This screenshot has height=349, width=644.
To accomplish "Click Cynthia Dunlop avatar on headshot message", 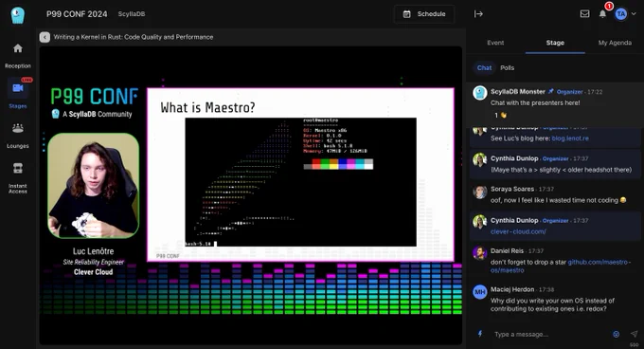I will tap(480, 160).
